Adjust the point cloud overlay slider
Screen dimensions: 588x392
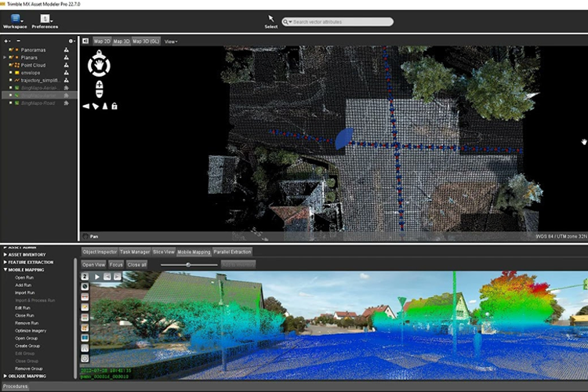189,265
